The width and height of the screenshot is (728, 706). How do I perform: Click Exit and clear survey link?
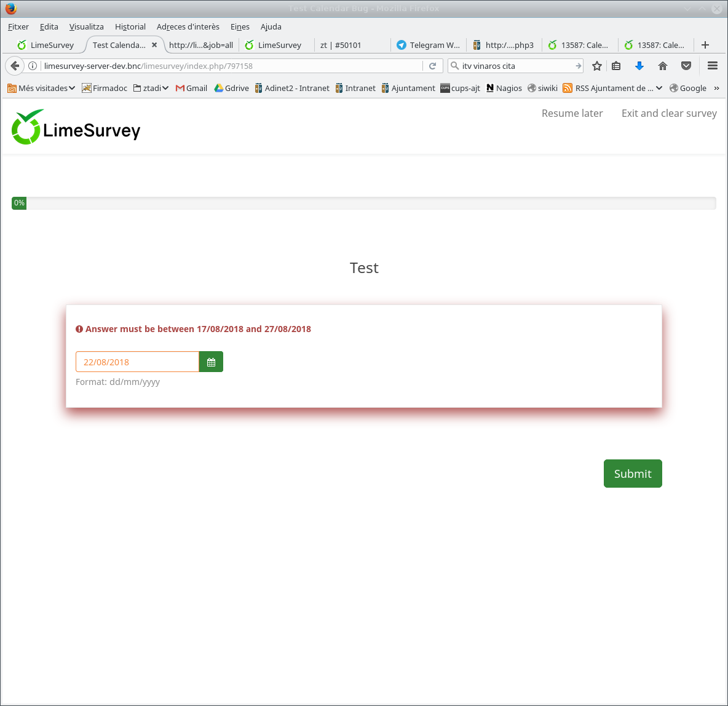pos(669,113)
